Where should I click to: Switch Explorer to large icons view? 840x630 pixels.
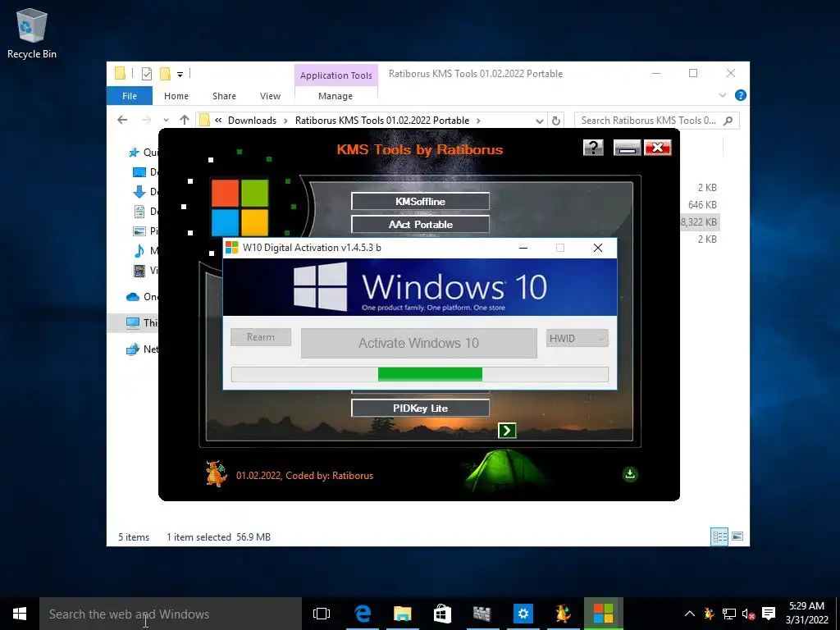(x=737, y=536)
